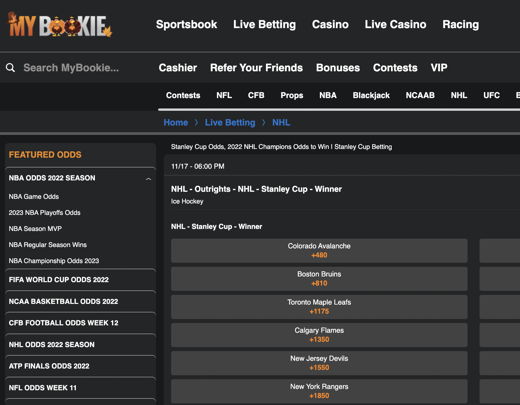520x405 pixels.
Task: Click the 11/17 - 06:00 PM date text
Action: [x=198, y=166]
